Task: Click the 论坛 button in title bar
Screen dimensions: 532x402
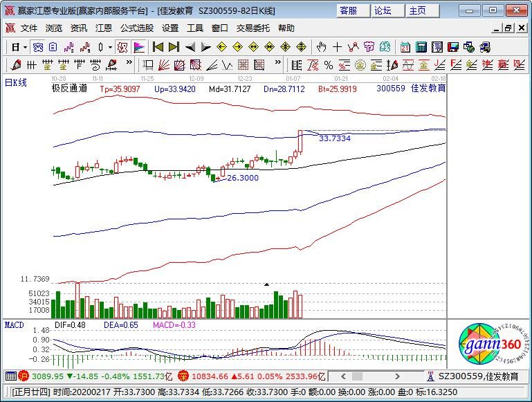Action: tap(387, 11)
